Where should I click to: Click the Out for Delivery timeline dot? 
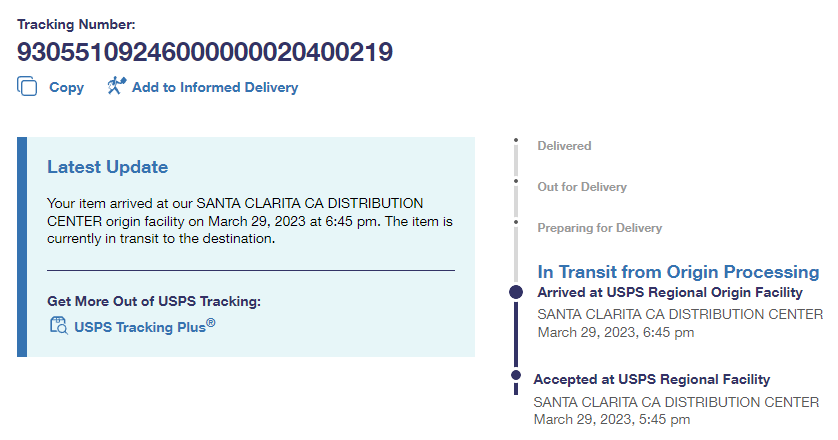tap(515, 182)
